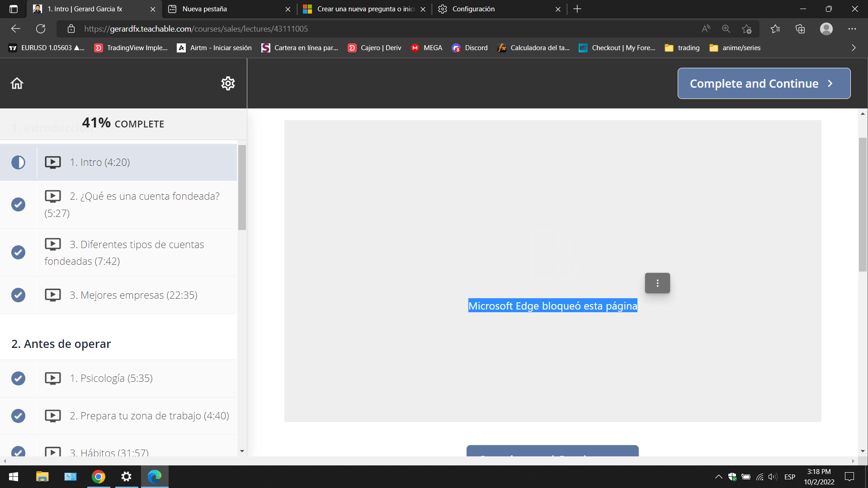Viewport: 868px width, 488px height.
Task: Show hidden tray icons chevron
Action: coord(718,477)
